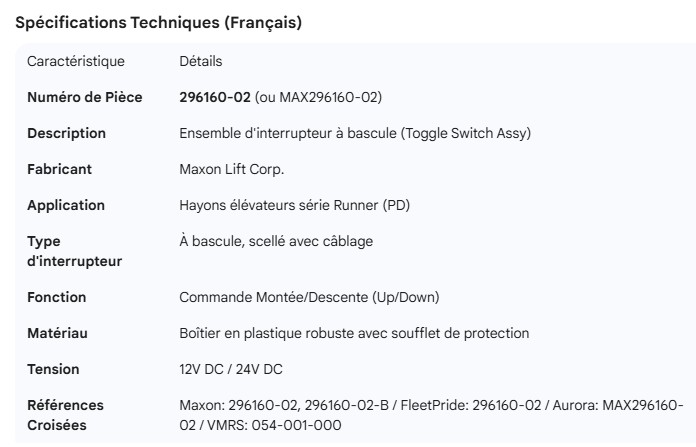
Task: Click the 'Caractéristique' column header
Action: coord(76,62)
